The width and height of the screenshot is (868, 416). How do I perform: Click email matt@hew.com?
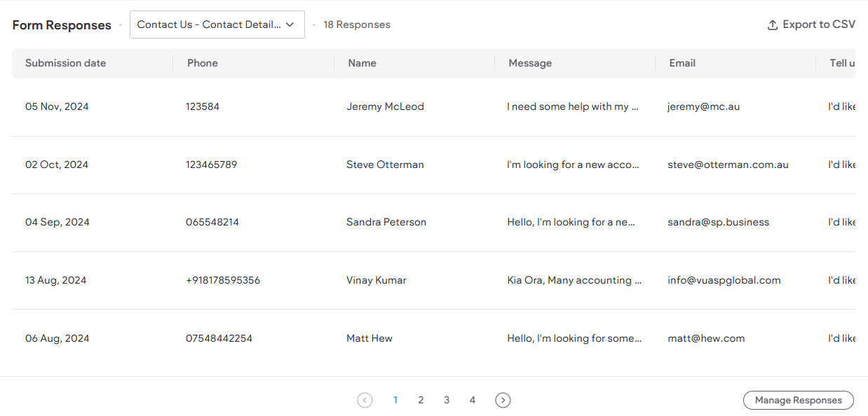[706, 338]
